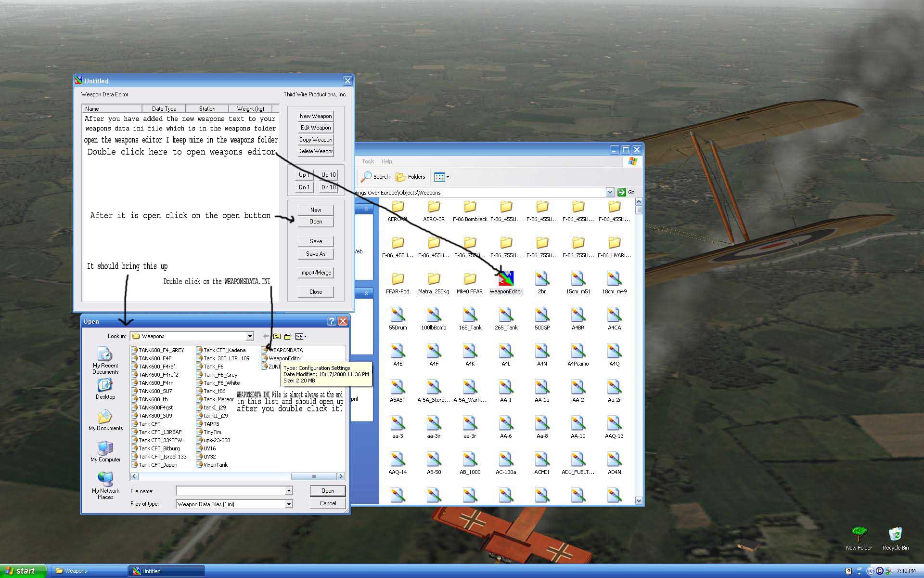This screenshot has height=578, width=924.
Task: Open the WeaponEditor application icon in Explorer
Action: click(x=506, y=282)
